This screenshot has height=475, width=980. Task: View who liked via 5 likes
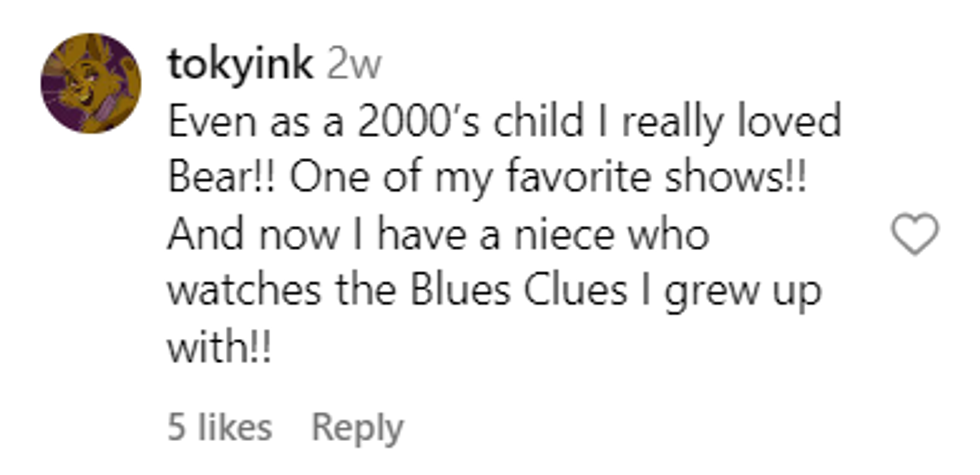point(219,427)
